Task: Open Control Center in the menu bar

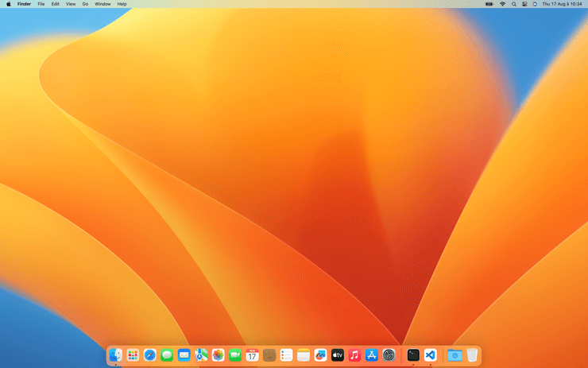Action: click(x=524, y=4)
